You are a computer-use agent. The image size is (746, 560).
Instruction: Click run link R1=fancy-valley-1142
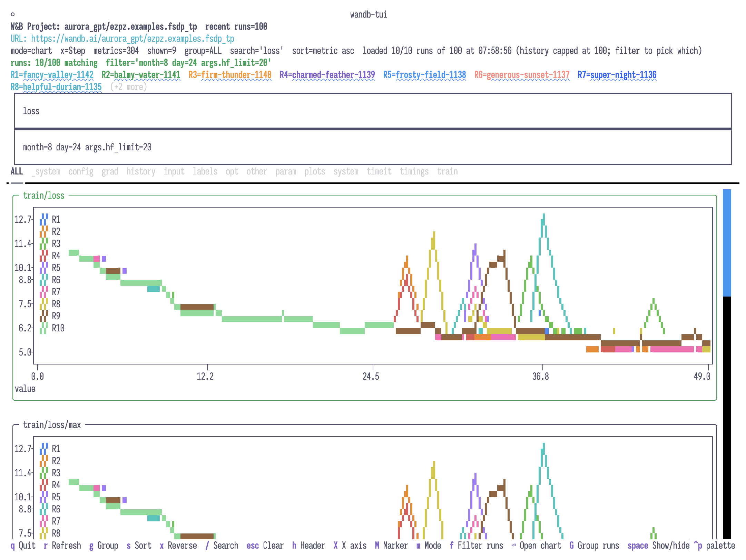pyautogui.click(x=52, y=75)
